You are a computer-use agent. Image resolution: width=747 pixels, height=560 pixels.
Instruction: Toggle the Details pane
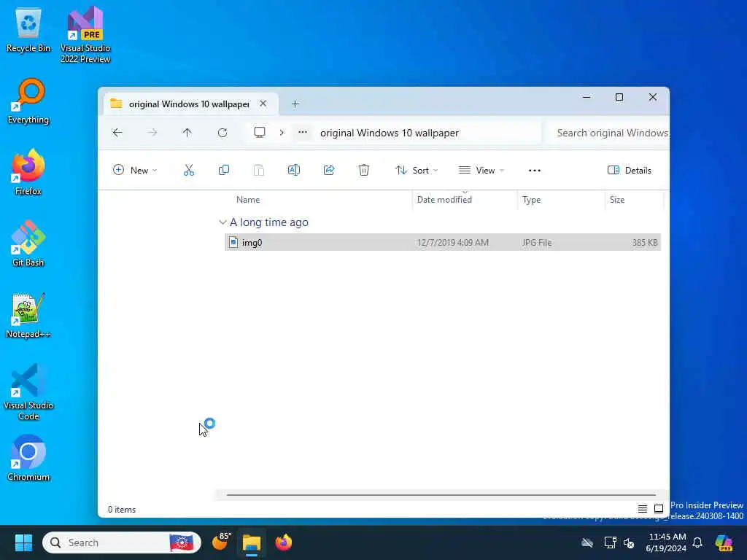(x=630, y=170)
